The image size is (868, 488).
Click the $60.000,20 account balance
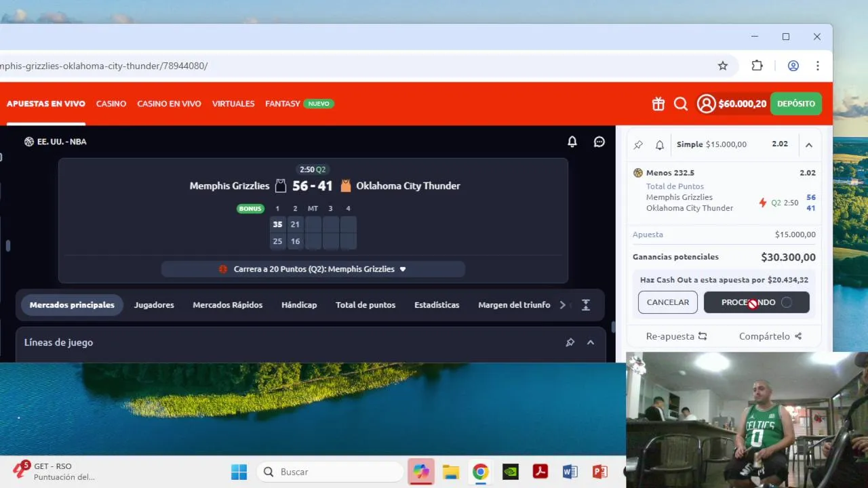[x=743, y=104]
